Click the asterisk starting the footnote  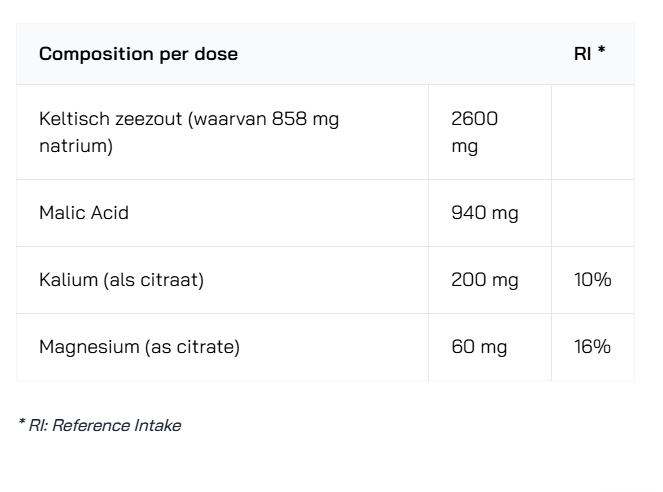[x=22, y=424]
